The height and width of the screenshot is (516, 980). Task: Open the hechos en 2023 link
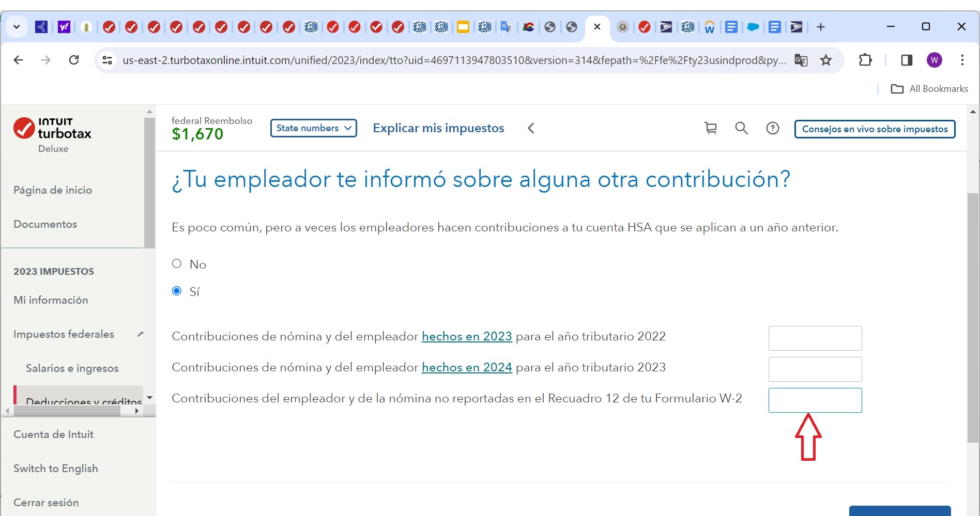467,336
